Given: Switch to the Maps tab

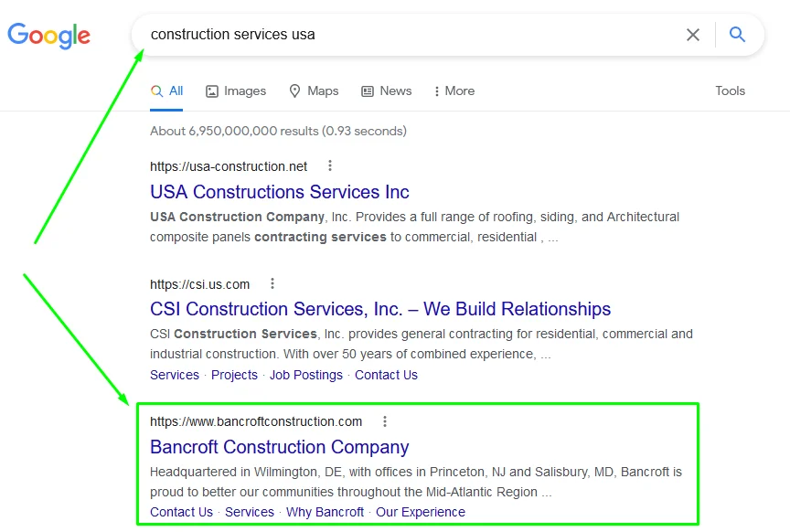Looking at the screenshot, I should click(x=314, y=91).
